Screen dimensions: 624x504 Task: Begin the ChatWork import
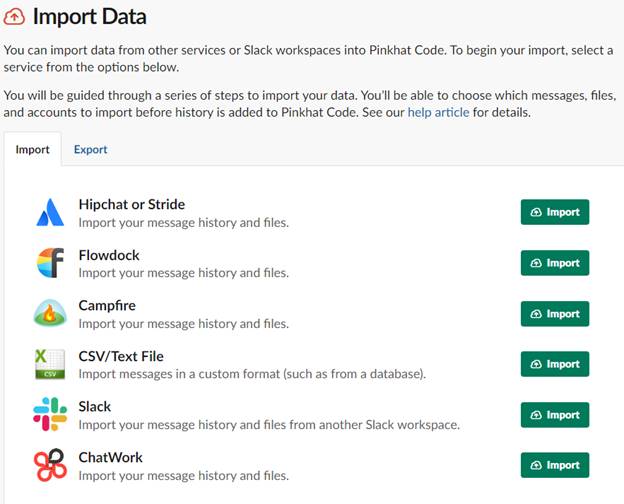click(555, 465)
